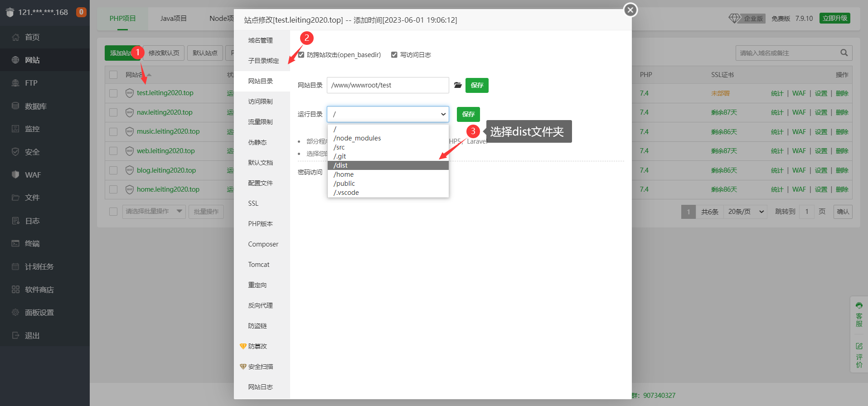Save the run directory (运行目录) setting
This screenshot has width=868, height=406.
pos(468,114)
